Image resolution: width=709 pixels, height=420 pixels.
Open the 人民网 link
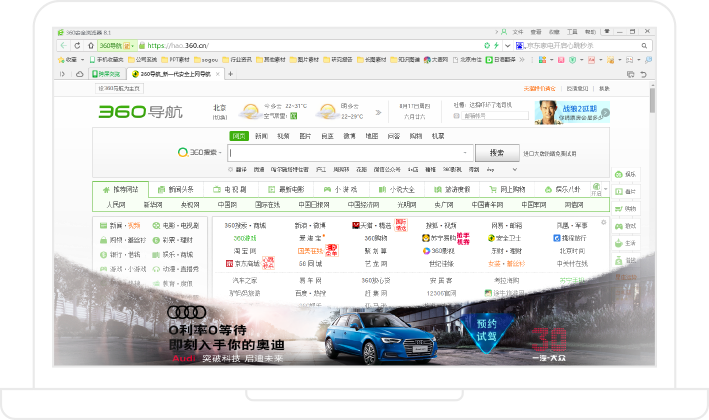point(116,205)
